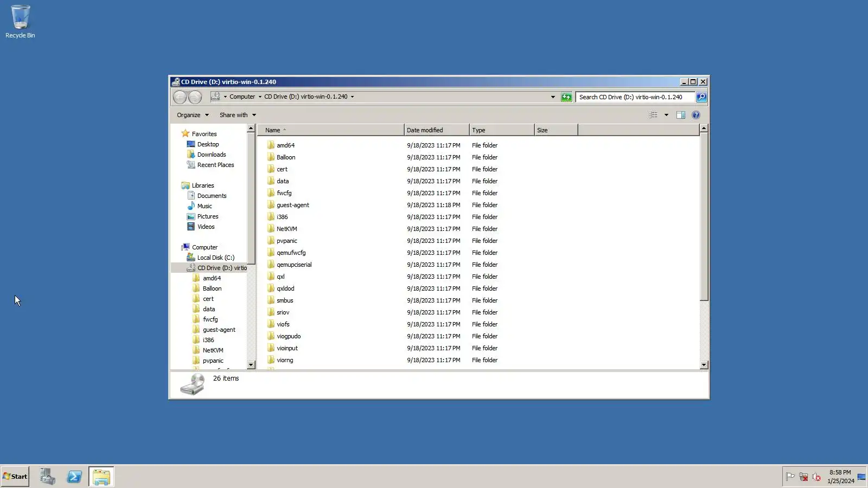Select fwcfg in the navigation tree
Image resolution: width=868 pixels, height=488 pixels.
[210, 319]
